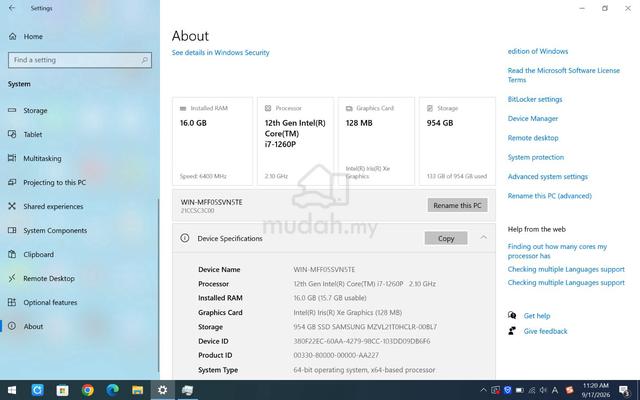Show hidden tray icons chevron

483,390
